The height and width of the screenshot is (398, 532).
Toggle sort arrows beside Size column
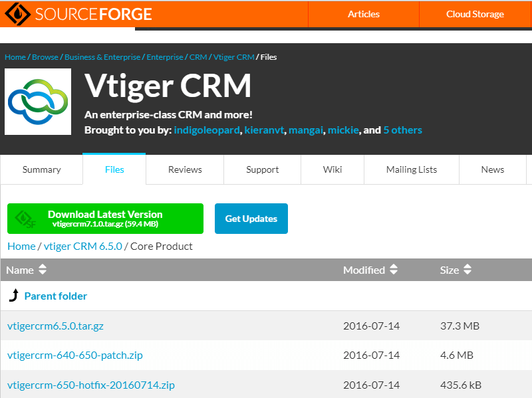[467, 270]
